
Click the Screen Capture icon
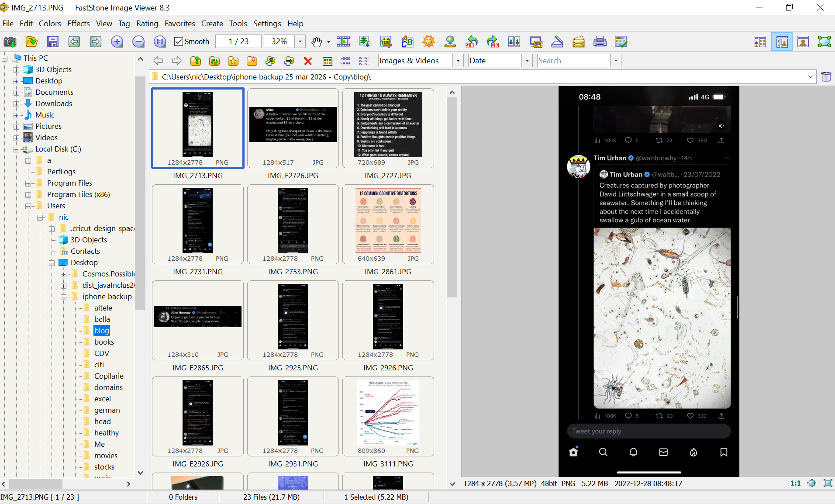[x=536, y=41]
